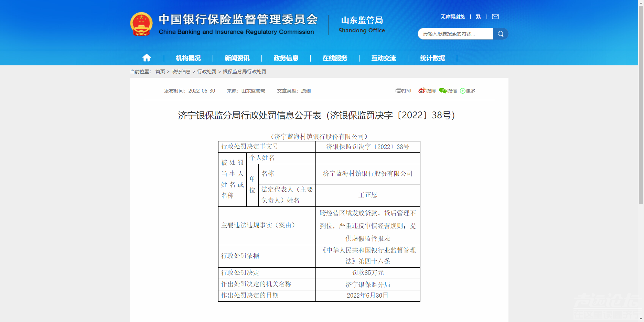
Task: Open the 互动交流 menu
Action: tap(384, 58)
